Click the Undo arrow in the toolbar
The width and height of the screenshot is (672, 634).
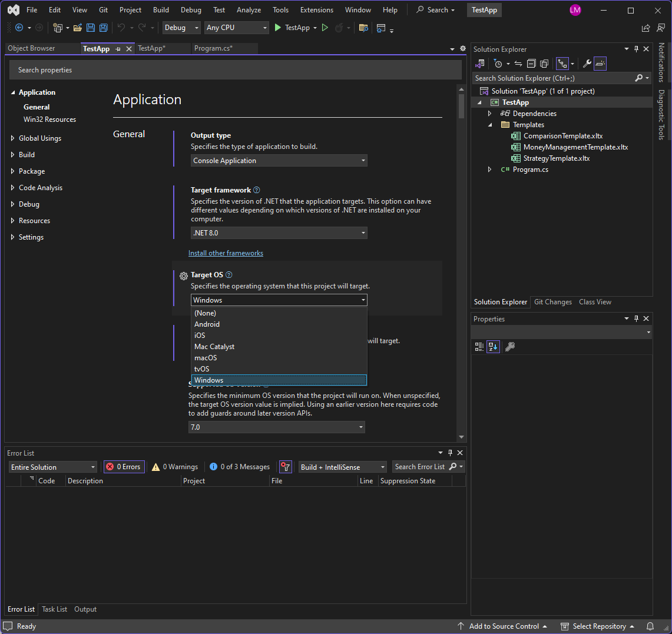click(x=121, y=28)
